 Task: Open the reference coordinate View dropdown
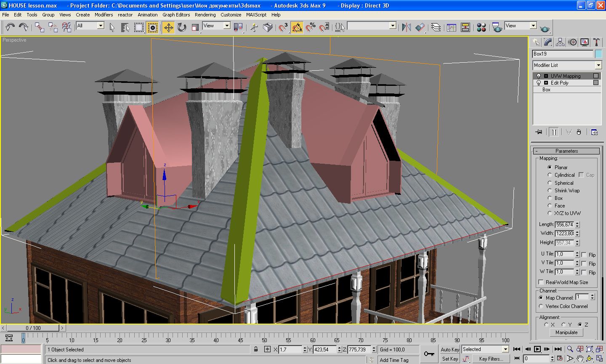click(x=226, y=26)
